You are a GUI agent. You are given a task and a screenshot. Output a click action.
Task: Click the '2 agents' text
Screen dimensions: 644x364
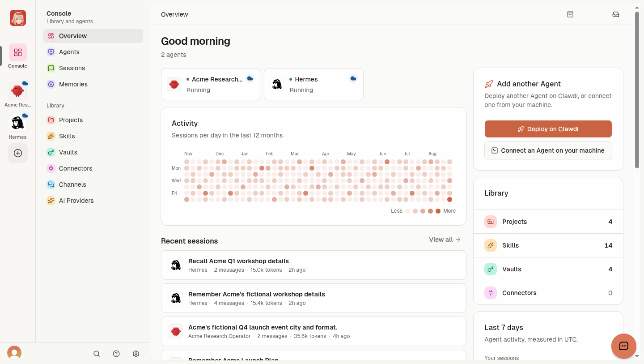174,55
